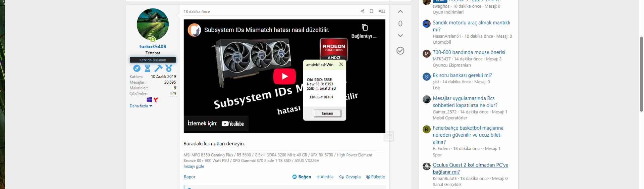Open thread Mesajlar uygulamasında Rcs sohbetleri
This screenshot has height=189, width=644.
465,102
